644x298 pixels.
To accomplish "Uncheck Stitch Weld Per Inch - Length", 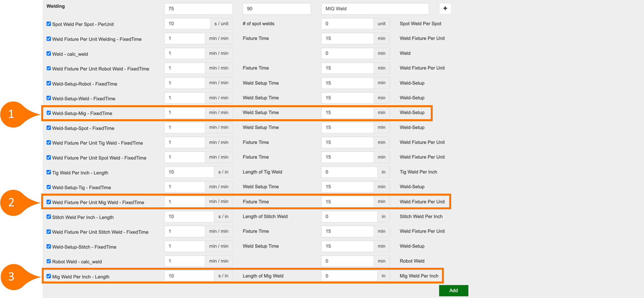I will (x=49, y=217).
